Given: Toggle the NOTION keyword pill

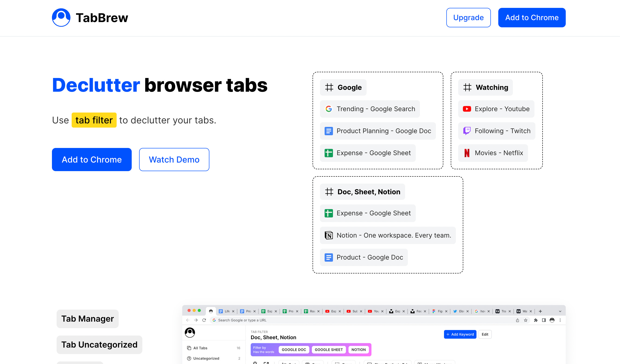Looking at the screenshot, I should click(x=359, y=349).
